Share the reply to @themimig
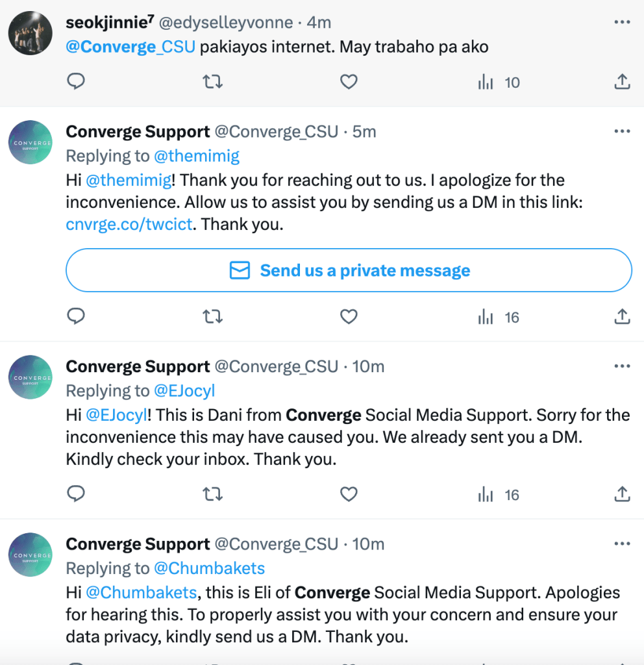The image size is (644, 665). click(621, 317)
